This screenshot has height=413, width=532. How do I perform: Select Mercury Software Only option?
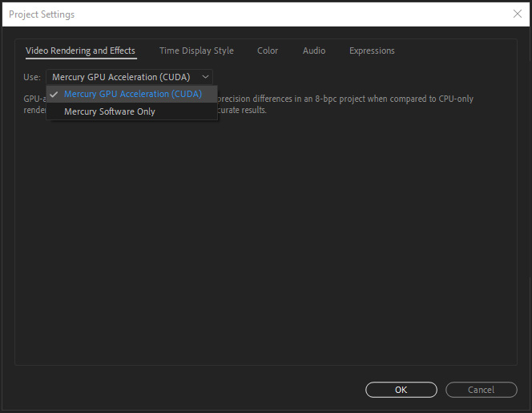(131, 111)
